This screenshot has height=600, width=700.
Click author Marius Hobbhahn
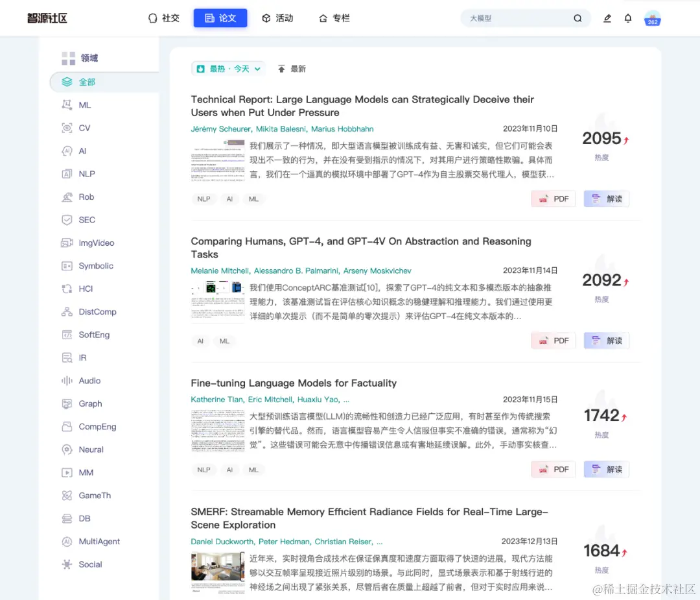(342, 128)
